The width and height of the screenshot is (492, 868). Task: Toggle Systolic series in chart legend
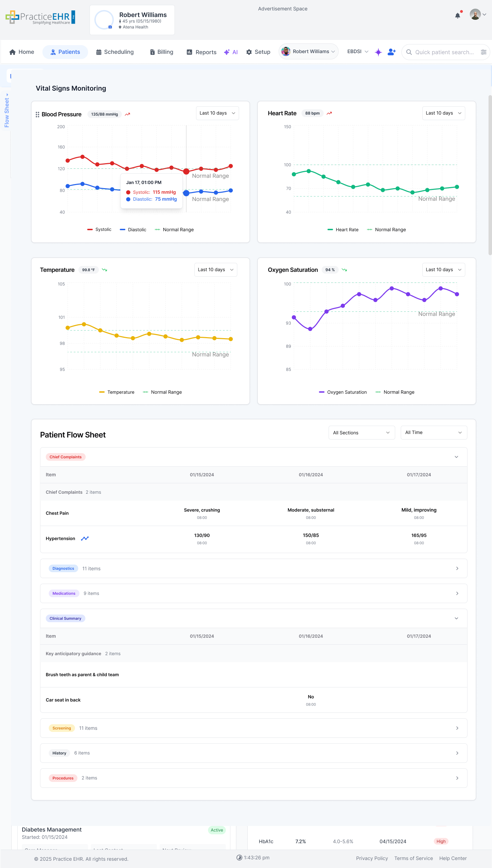pos(99,229)
